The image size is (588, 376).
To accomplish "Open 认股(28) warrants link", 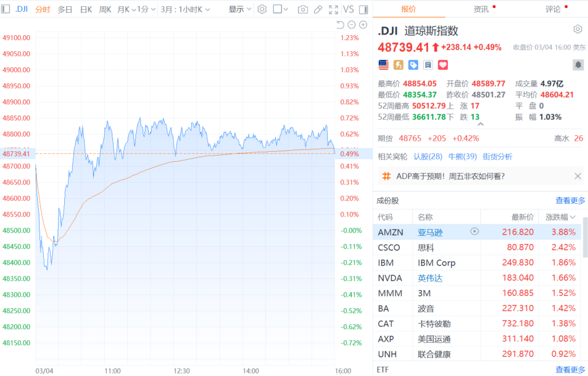I will coord(428,156).
